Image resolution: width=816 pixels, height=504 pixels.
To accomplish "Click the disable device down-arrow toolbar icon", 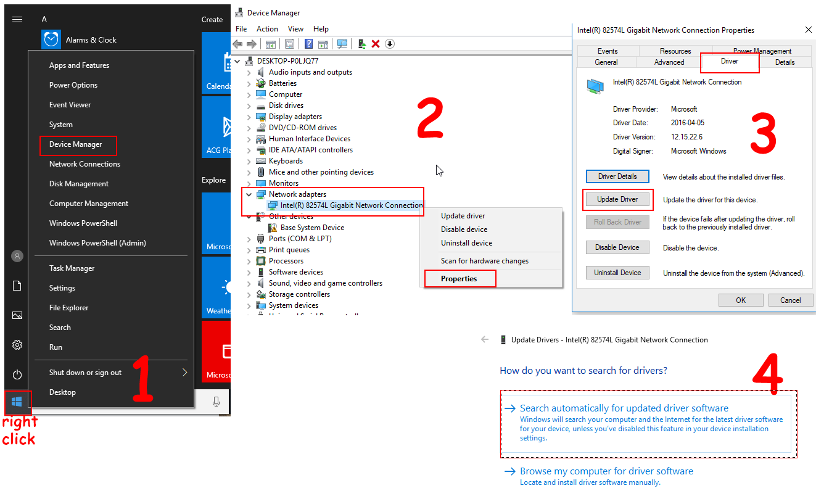I will point(390,44).
